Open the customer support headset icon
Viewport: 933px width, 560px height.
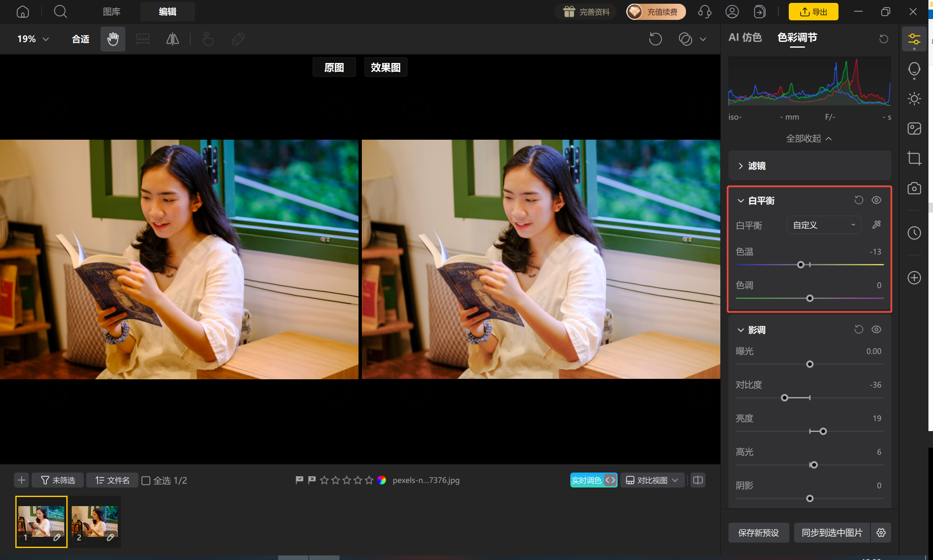705,12
